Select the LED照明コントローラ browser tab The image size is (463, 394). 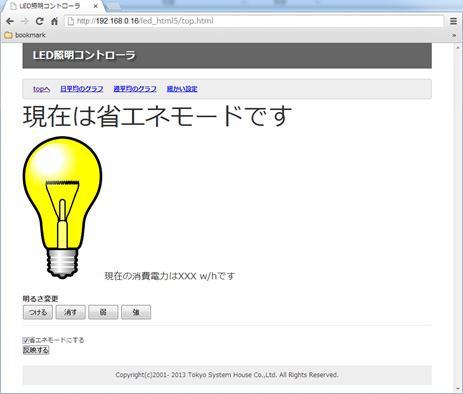(x=53, y=6)
